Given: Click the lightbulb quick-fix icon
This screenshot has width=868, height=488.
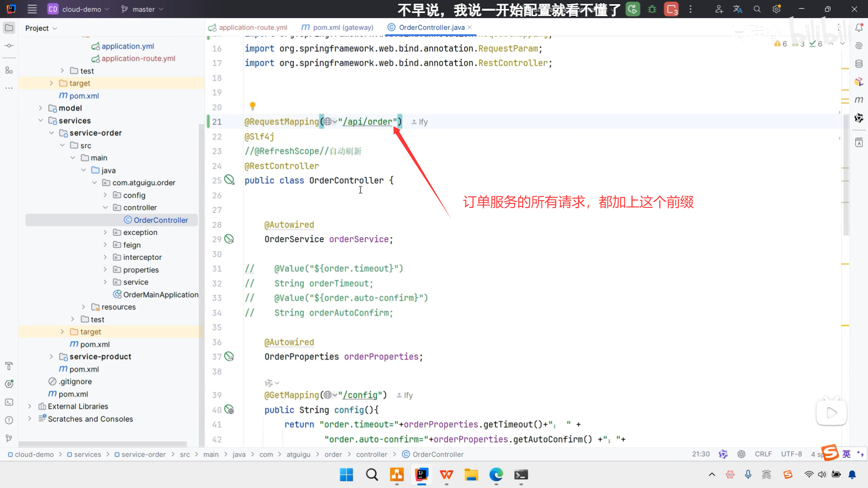Looking at the screenshot, I should 253,106.
